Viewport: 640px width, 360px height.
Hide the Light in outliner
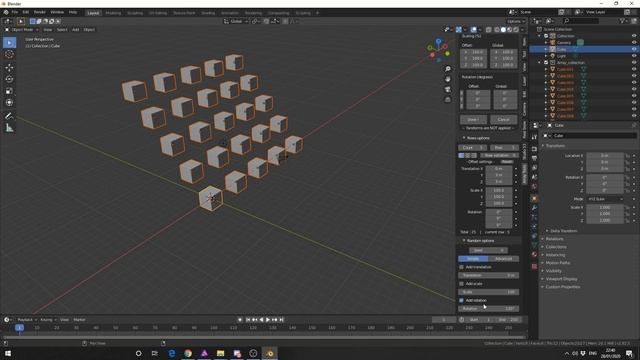[x=634, y=56]
